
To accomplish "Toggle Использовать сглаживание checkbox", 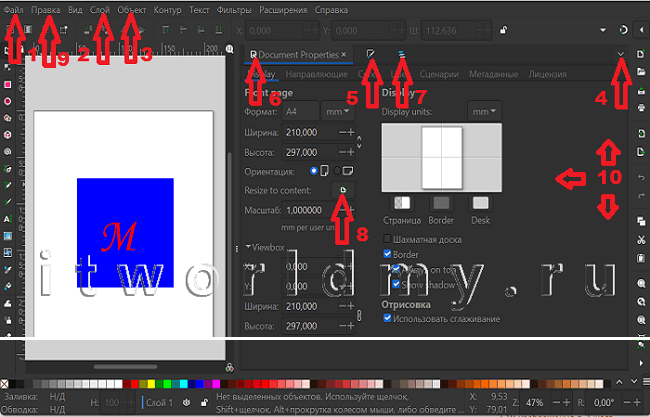I will (x=387, y=318).
